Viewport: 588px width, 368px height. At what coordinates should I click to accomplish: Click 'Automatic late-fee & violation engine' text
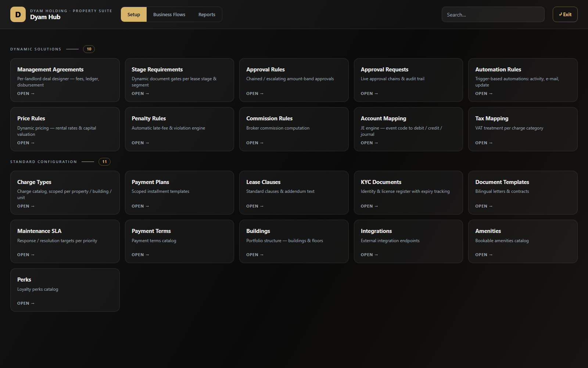tap(168, 128)
